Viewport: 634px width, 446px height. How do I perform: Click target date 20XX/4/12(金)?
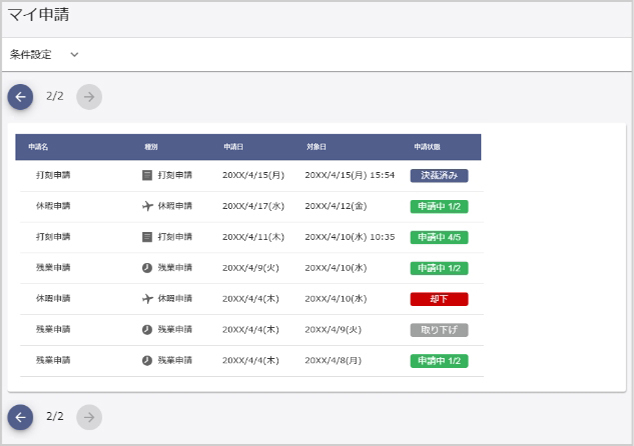pos(336,206)
